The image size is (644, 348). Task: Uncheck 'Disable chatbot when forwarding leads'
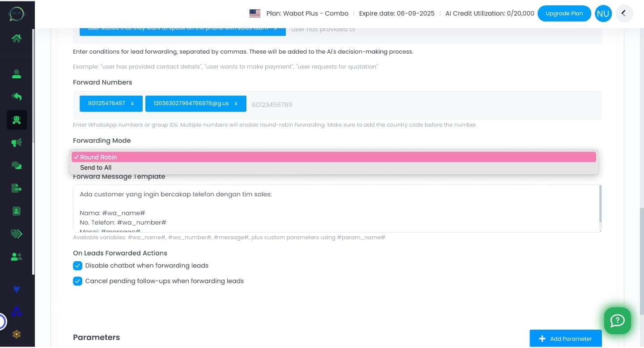click(x=77, y=266)
